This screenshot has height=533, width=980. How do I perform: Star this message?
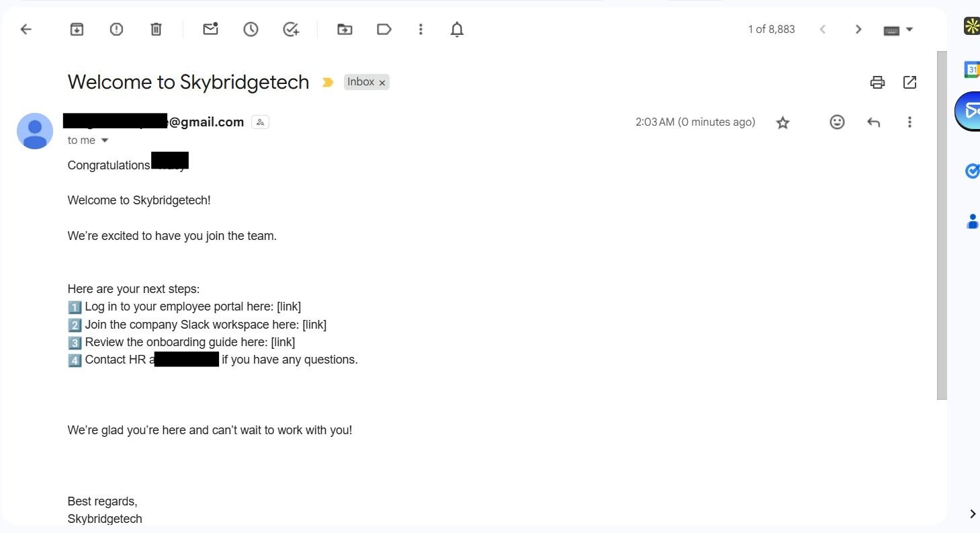pyautogui.click(x=783, y=122)
